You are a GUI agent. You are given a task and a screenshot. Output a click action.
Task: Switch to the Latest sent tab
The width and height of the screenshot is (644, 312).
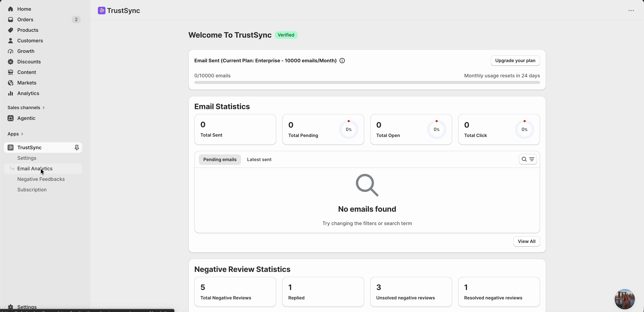click(259, 160)
